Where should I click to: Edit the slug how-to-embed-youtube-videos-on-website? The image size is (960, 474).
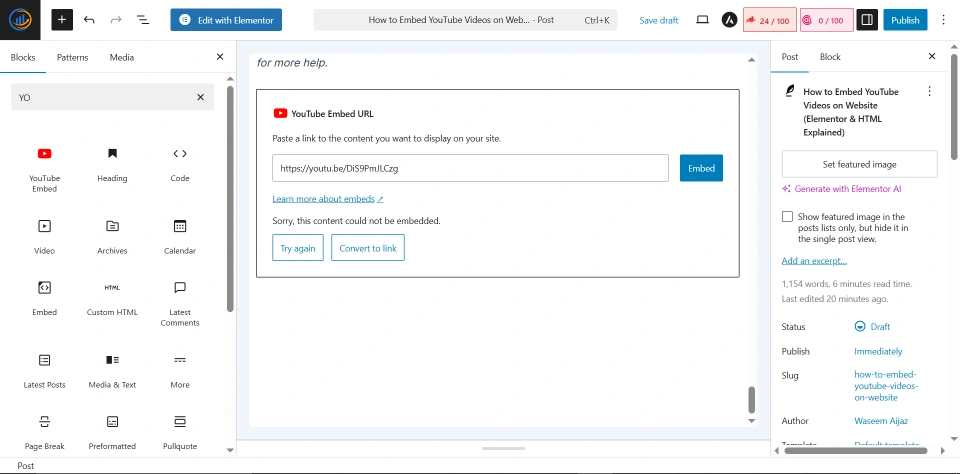[x=886, y=386]
